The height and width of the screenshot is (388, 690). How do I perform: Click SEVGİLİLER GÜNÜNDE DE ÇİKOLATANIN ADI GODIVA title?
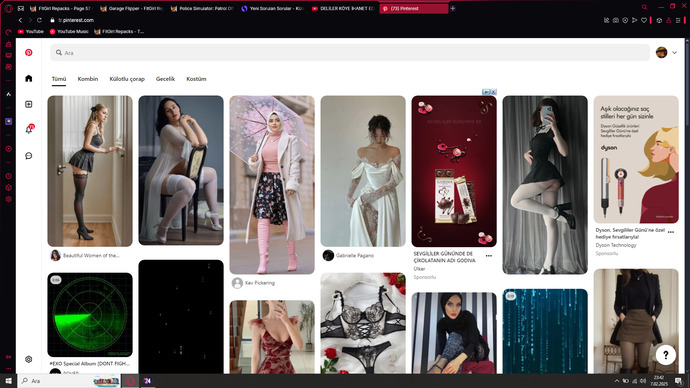point(444,257)
